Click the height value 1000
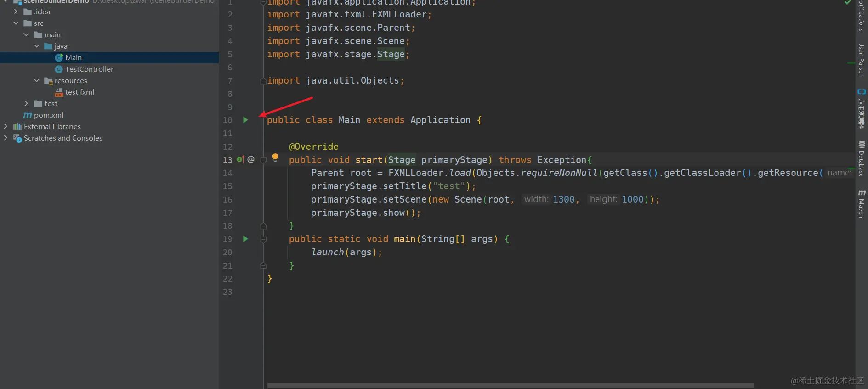This screenshot has height=389, width=868. (x=633, y=199)
